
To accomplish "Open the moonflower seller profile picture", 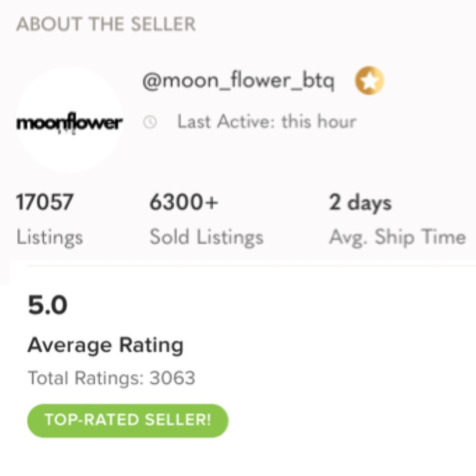I will (69, 119).
